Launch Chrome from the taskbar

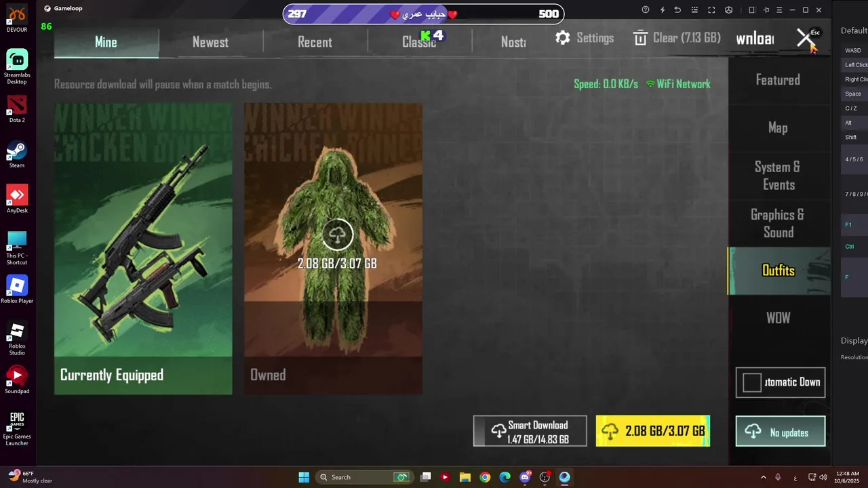click(x=485, y=477)
